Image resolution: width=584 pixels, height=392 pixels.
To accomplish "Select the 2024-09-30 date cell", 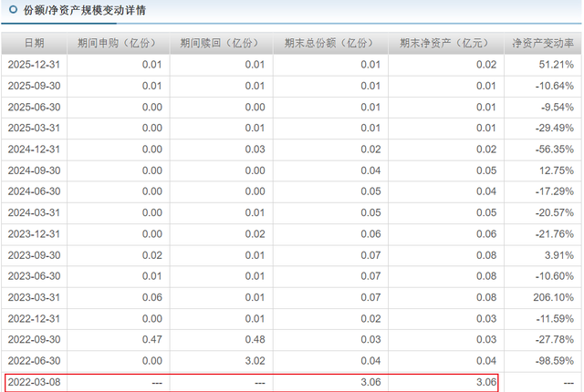I will pos(34,170).
